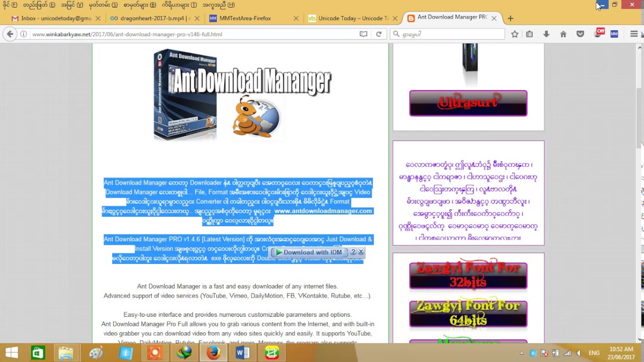The height and width of the screenshot is (362, 644).
Task: Open the bookmarks list icon
Action: (x=529, y=34)
